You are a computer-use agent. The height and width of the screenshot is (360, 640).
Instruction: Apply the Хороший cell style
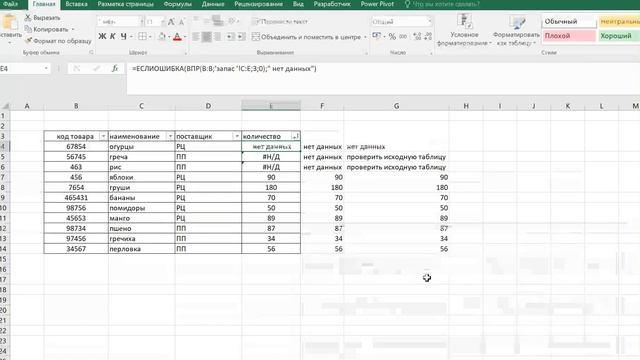click(x=619, y=36)
